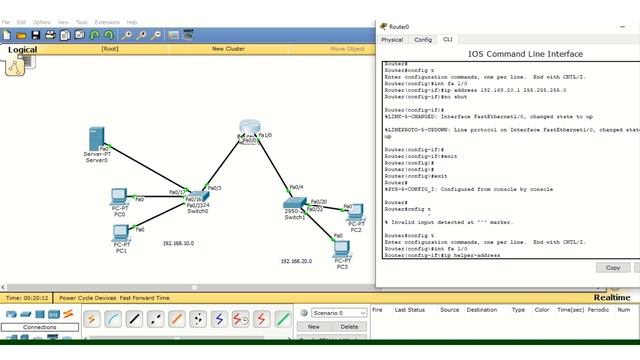The height and width of the screenshot is (360, 640).
Task: Choose the Serial DCE cable with clock
Action: pyautogui.click(x=240, y=319)
